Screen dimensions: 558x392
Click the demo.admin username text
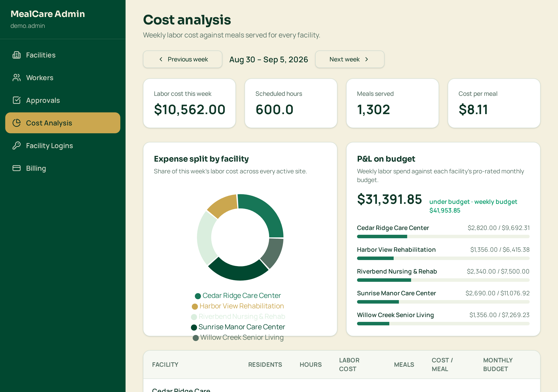pos(28,26)
